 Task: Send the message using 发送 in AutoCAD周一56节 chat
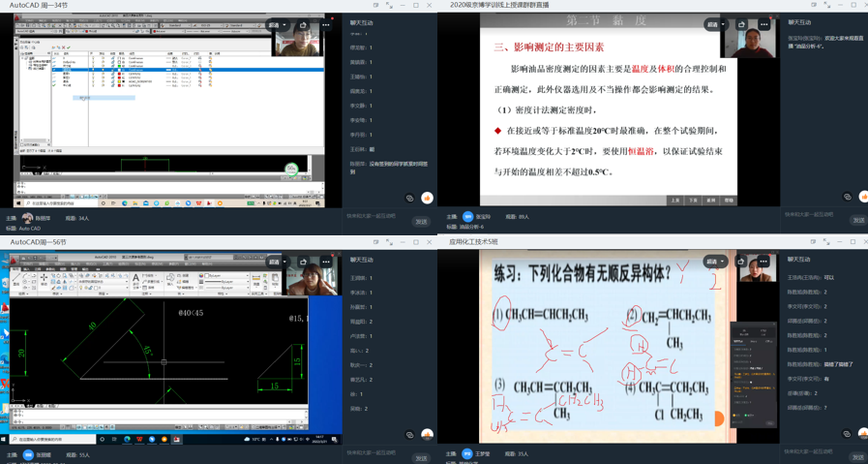[x=421, y=457]
